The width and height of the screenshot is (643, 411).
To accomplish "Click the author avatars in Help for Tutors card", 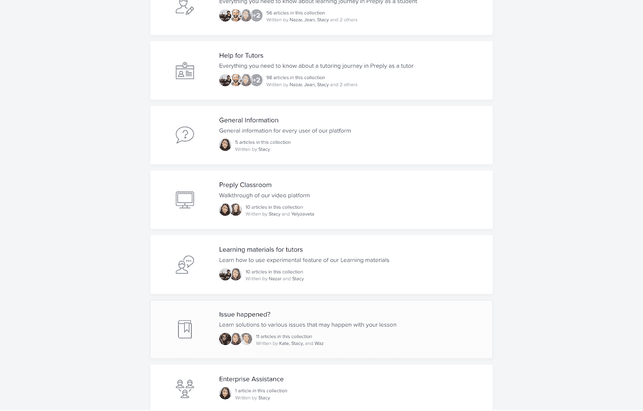I will click(x=241, y=80).
